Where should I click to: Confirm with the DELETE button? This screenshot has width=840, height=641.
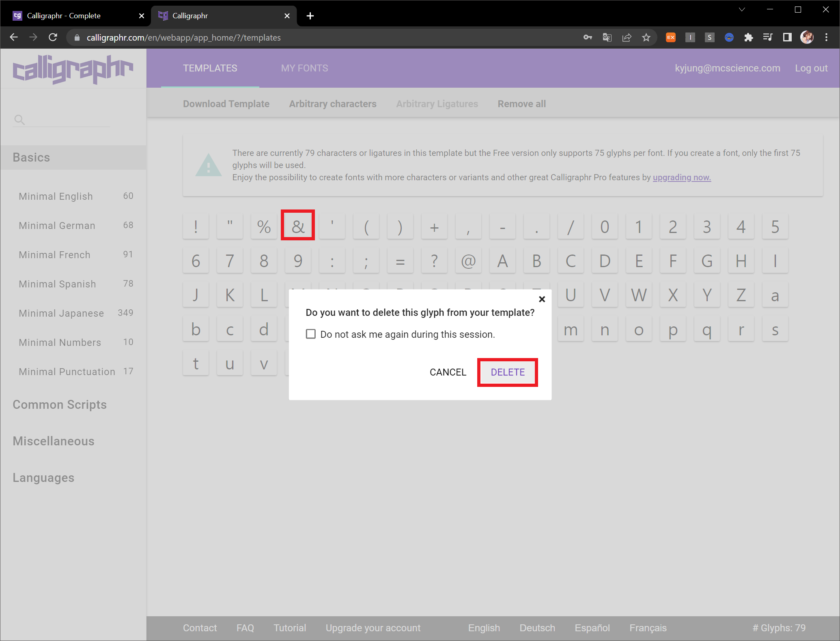coord(507,372)
